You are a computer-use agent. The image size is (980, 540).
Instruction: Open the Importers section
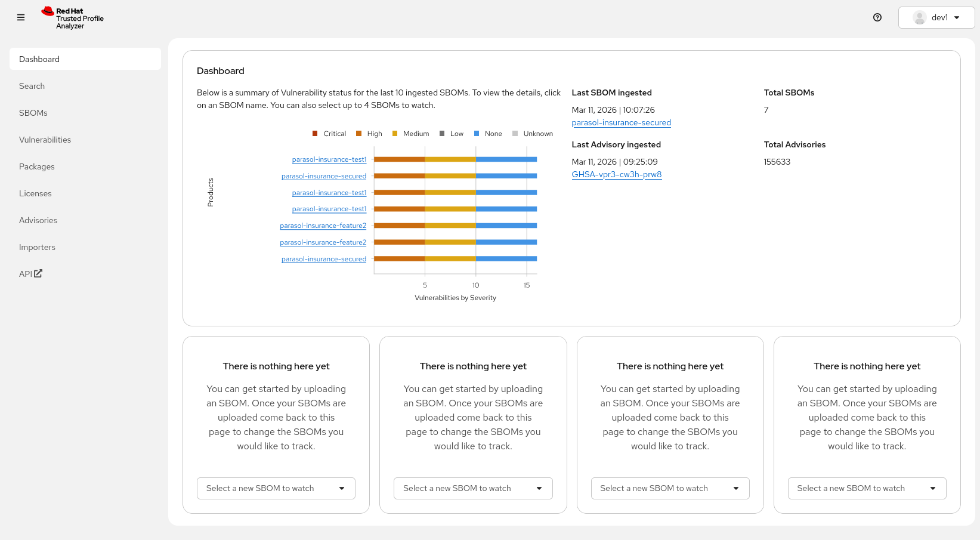click(x=37, y=246)
